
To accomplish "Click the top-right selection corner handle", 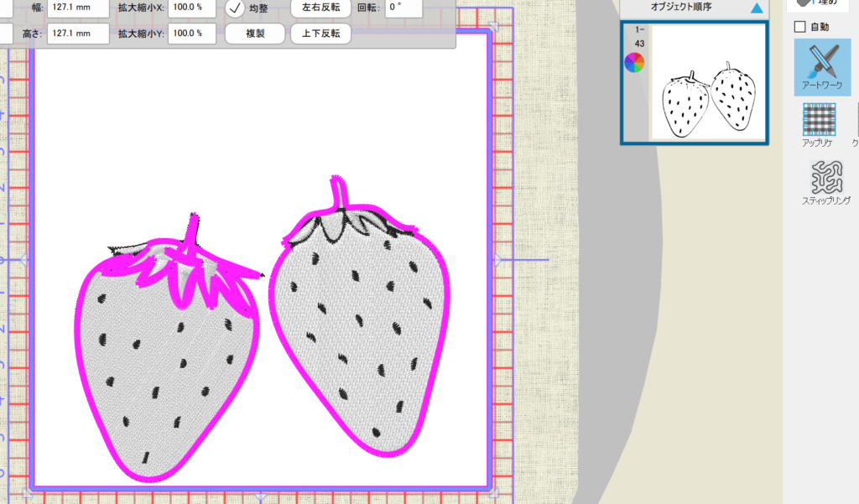I will pyautogui.click(x=495, y=28).
